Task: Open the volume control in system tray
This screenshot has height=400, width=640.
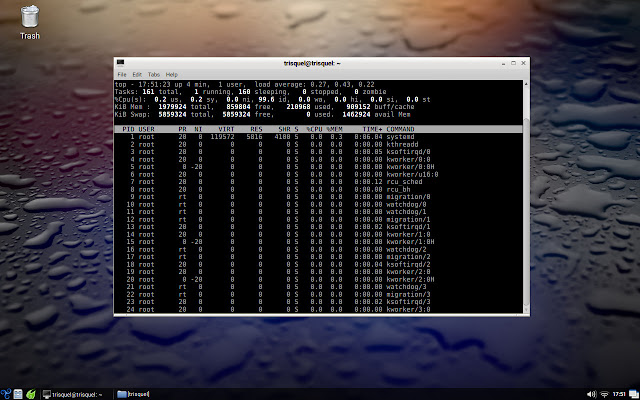Action: tap(591, 394)
